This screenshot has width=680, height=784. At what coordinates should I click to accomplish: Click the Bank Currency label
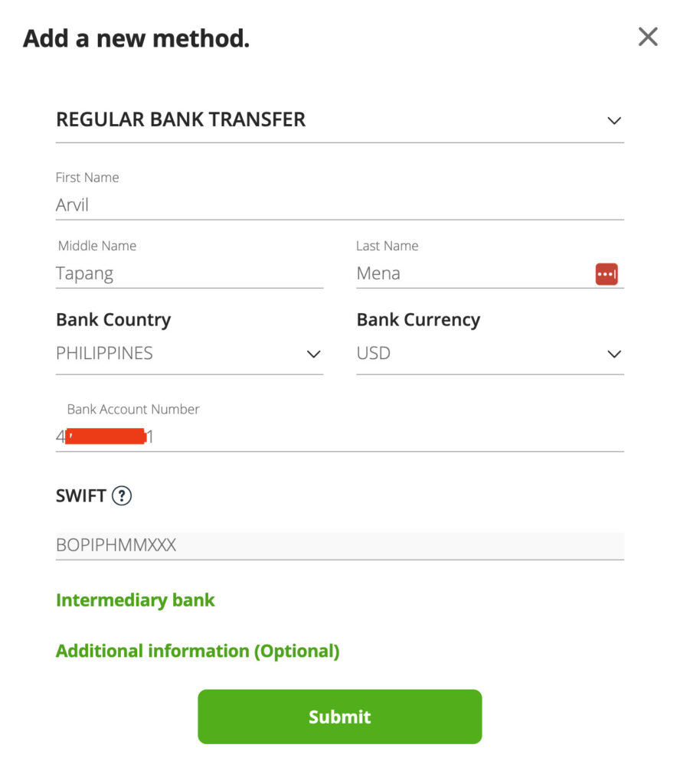(418, 320)
